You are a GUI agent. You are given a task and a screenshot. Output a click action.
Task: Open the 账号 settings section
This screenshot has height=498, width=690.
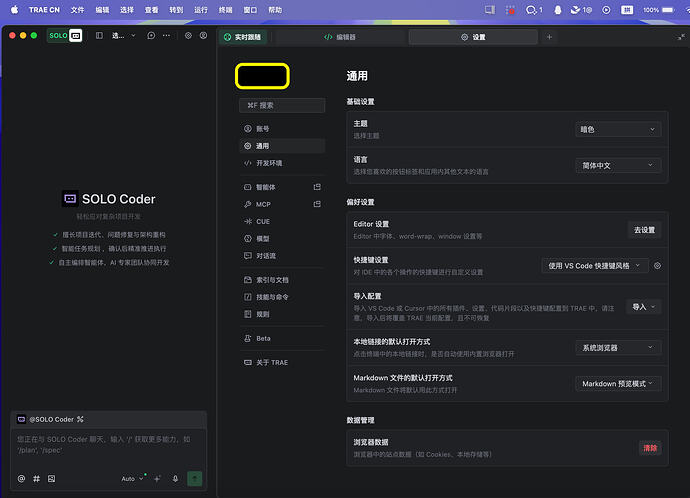[282, 128]
